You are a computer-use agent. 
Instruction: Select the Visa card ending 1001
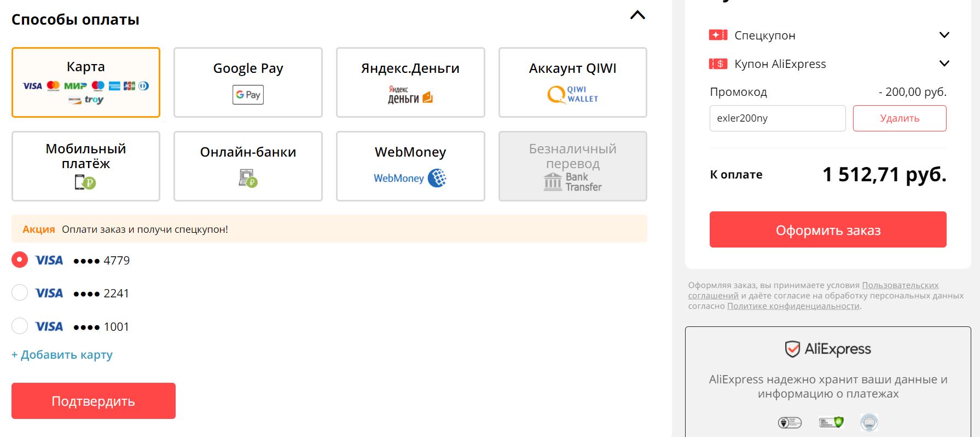point(20,326)
